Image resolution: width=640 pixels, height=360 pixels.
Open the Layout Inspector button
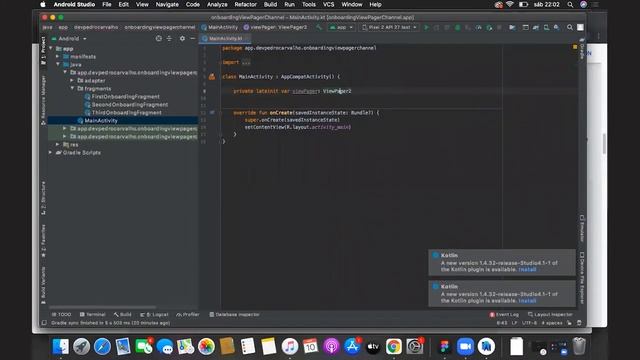pyautogui.click(x=550, y=314)
